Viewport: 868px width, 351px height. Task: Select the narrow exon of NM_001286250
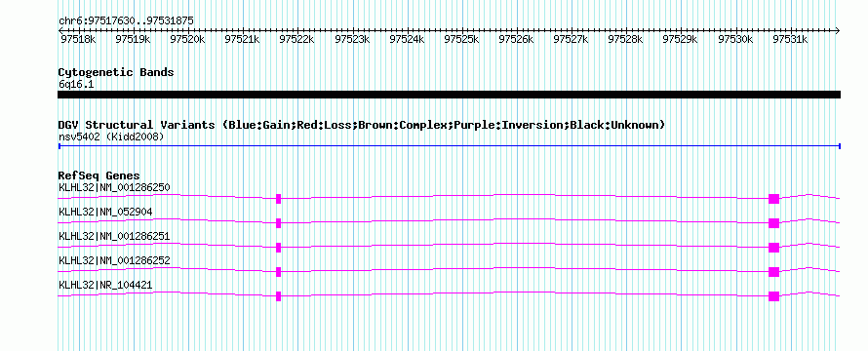point(279,199)
